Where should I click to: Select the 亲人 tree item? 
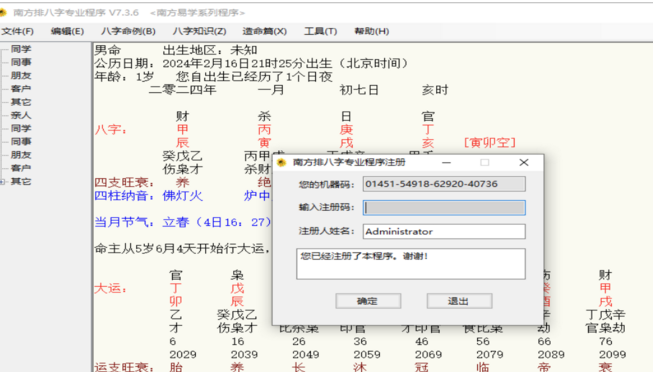(21, 115)
